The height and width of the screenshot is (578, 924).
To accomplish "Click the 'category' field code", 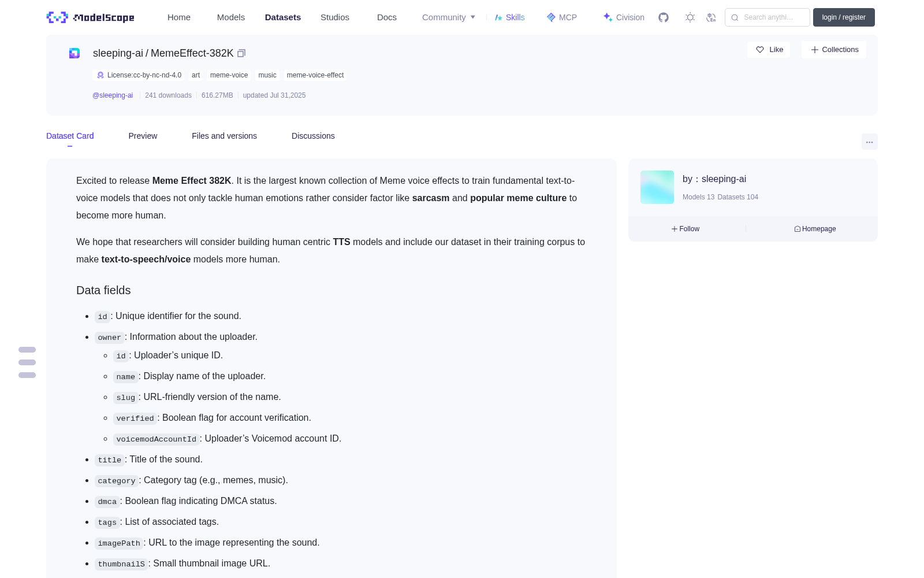I will click(x=117, y=481).
